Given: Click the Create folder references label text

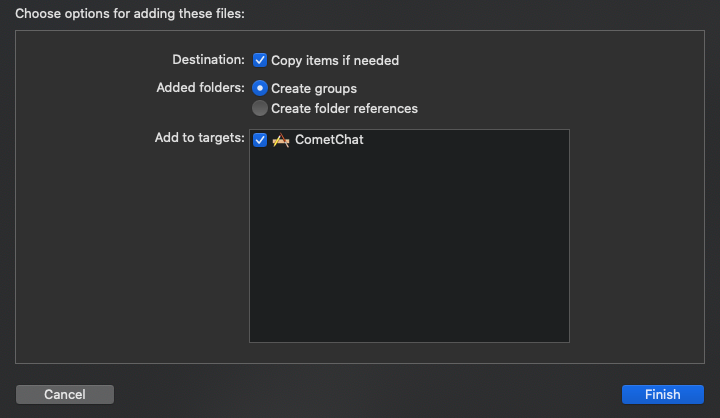Looking at the screenshot, I should tap(344, 108).
